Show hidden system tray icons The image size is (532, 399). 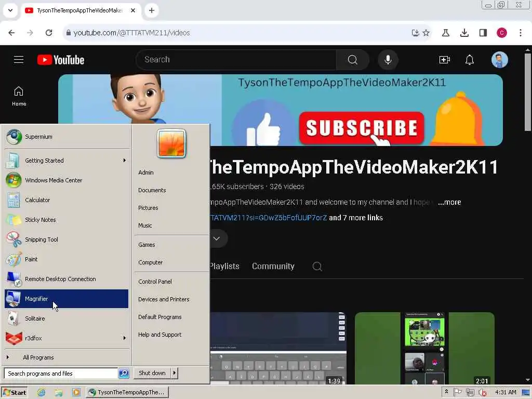[x=446, y=392]
